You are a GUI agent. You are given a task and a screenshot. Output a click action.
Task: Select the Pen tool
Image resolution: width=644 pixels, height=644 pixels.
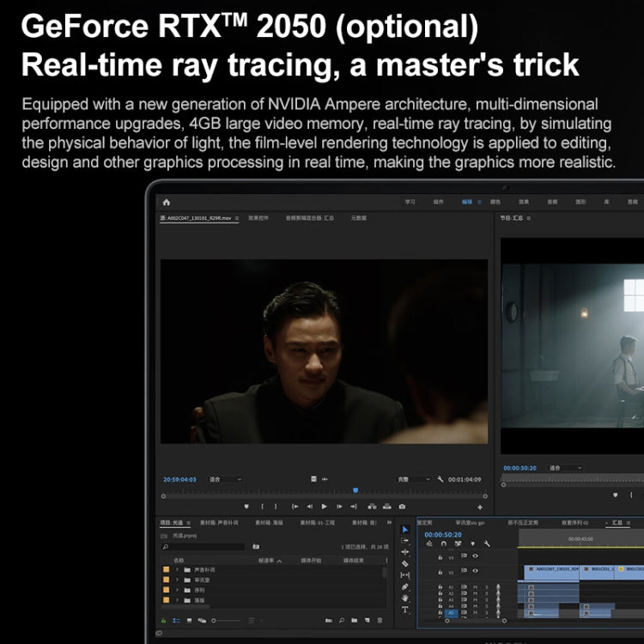[x=405, y=586]
